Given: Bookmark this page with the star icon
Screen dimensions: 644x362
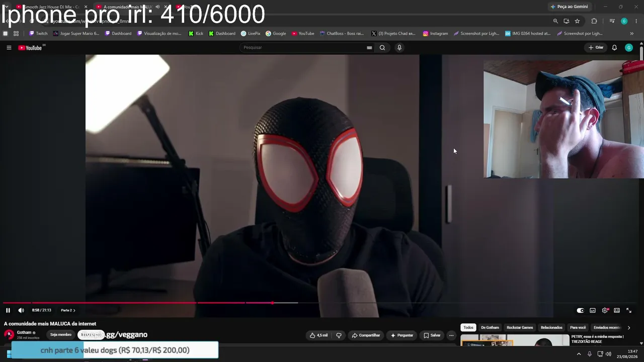Looking at the screenshot, I should pyautogui.click(x=577, y=21).
